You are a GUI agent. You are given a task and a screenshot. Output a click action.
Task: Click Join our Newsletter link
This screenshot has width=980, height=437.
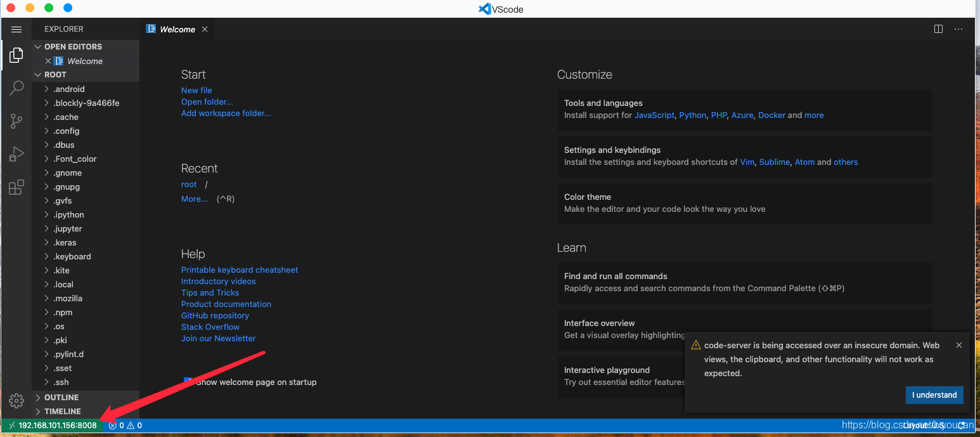[219, 338]
